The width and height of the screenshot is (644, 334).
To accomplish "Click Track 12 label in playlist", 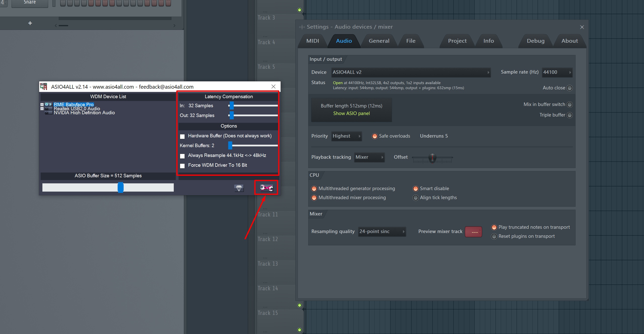I will [268, 239].
